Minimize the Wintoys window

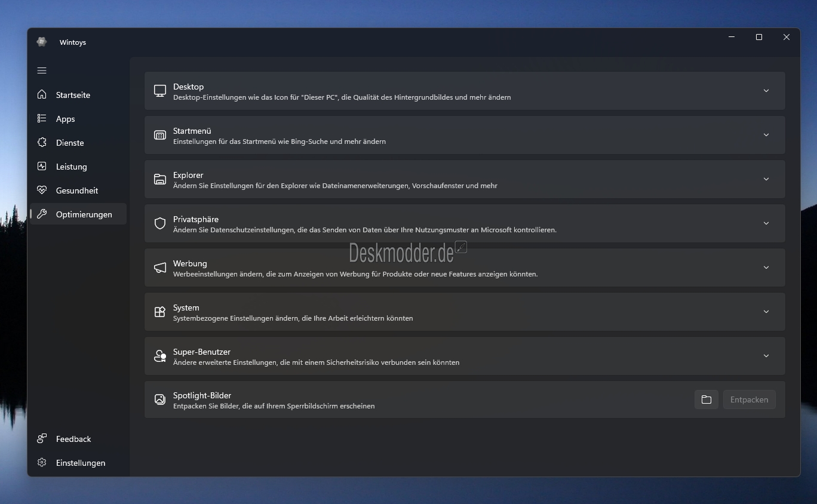(732, 37)
